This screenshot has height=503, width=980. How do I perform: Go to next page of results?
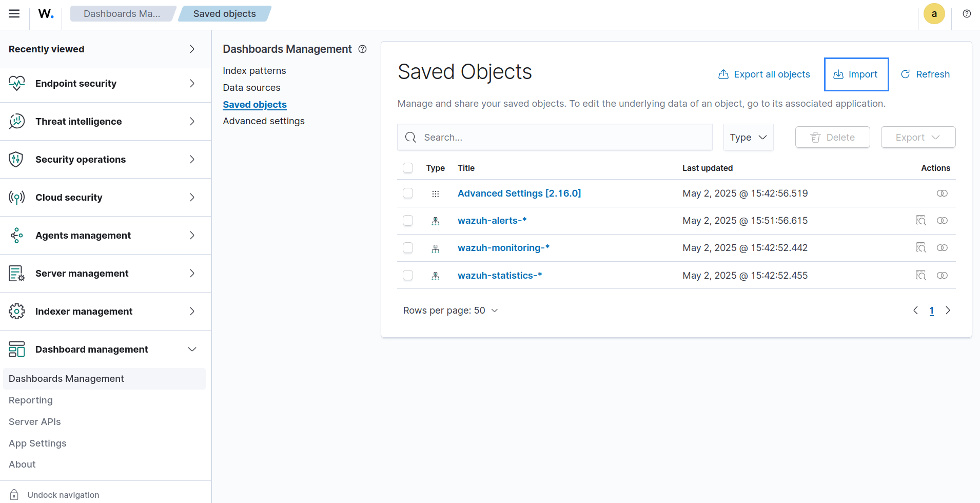click(x=948, y=311)
